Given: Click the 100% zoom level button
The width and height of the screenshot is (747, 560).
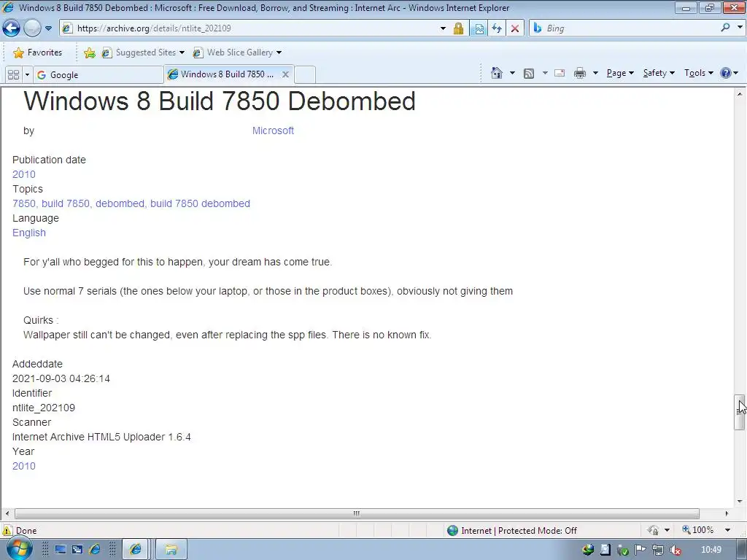Looking at the screenshot, I should coord(698,530).
